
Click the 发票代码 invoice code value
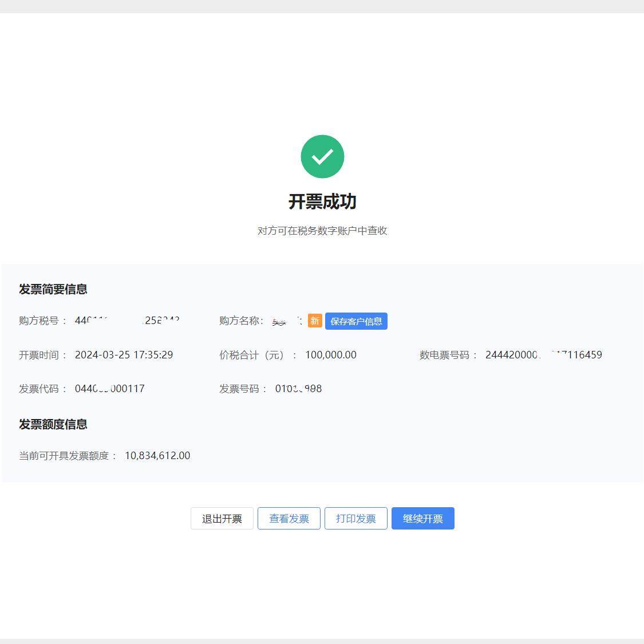110,389
